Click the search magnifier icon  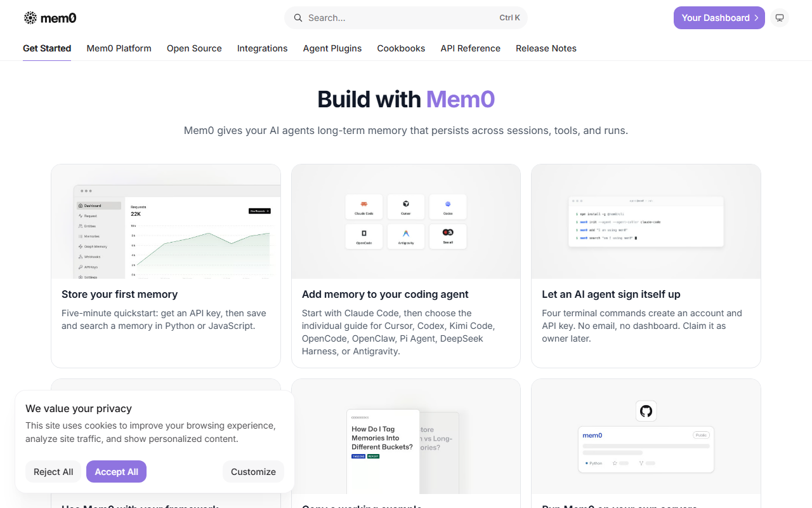click(298, 18)
